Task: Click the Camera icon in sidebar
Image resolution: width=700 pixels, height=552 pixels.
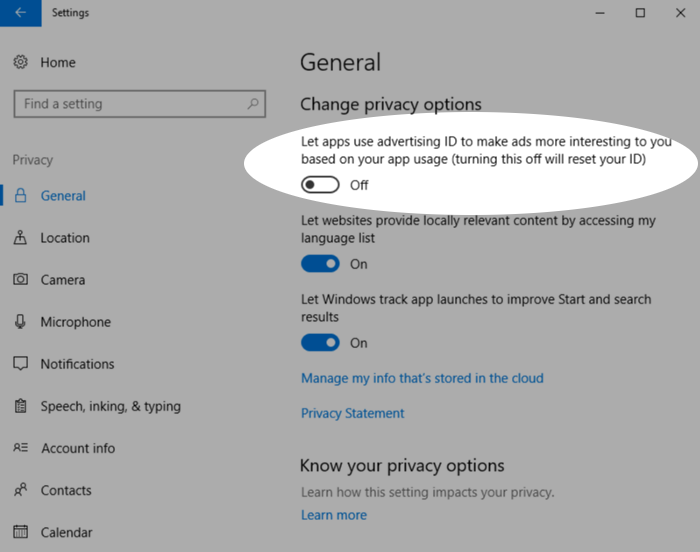Action: (x=20, y=280)
